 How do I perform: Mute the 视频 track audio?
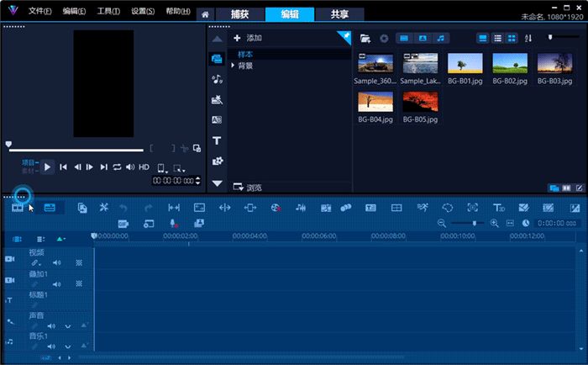coord(56,263)
